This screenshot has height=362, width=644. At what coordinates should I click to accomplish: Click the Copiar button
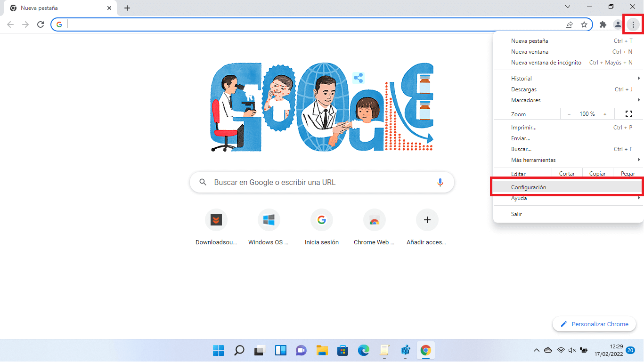point(597,174)
